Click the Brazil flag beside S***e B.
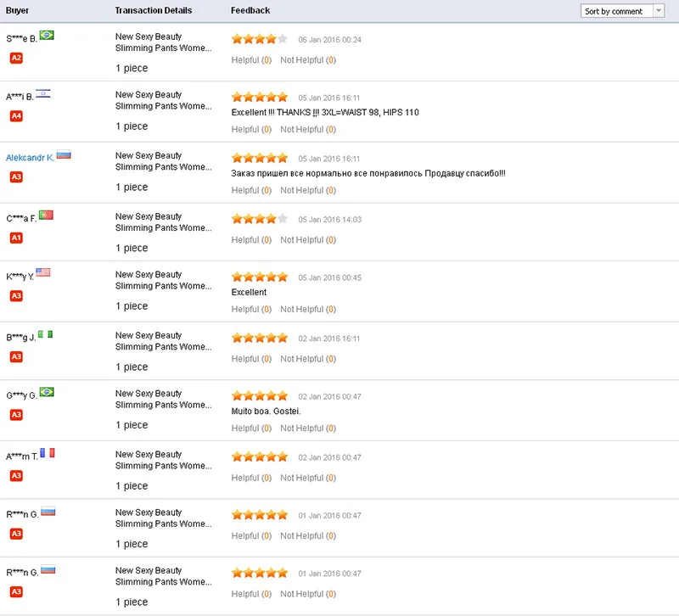Image resolution: width=679 pixels, height=616 pixels. [x=47, y=35]
